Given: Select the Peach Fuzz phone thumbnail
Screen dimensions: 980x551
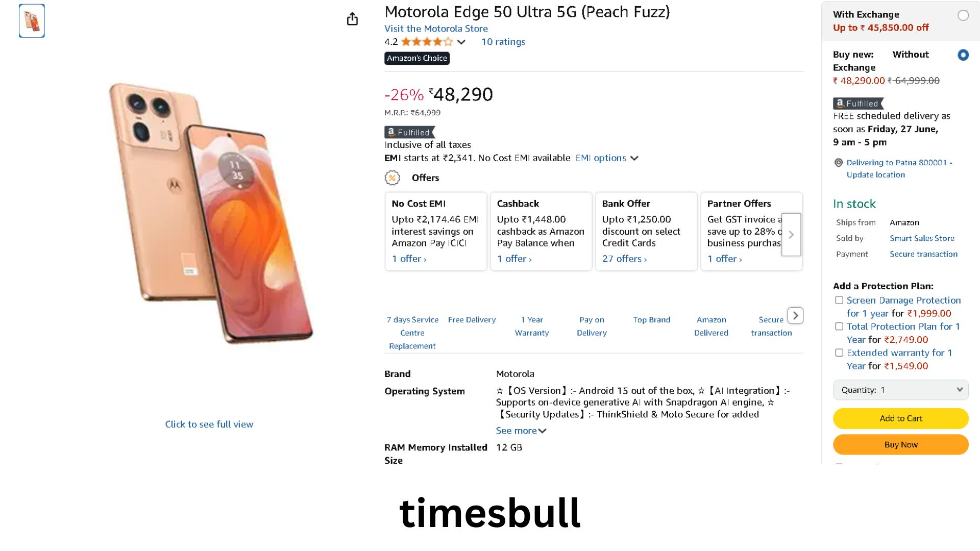Looking at the screenshot, I should click(32, 21).
